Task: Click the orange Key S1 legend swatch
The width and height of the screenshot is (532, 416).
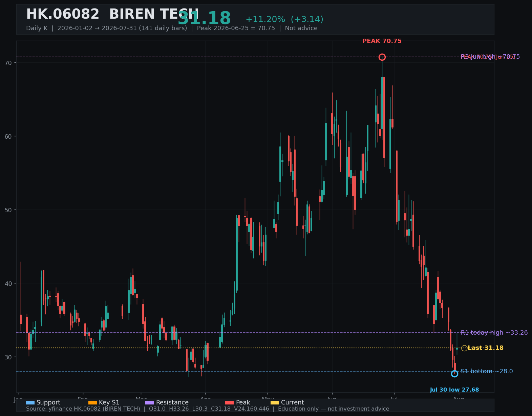Action: [x=92, y=402]
